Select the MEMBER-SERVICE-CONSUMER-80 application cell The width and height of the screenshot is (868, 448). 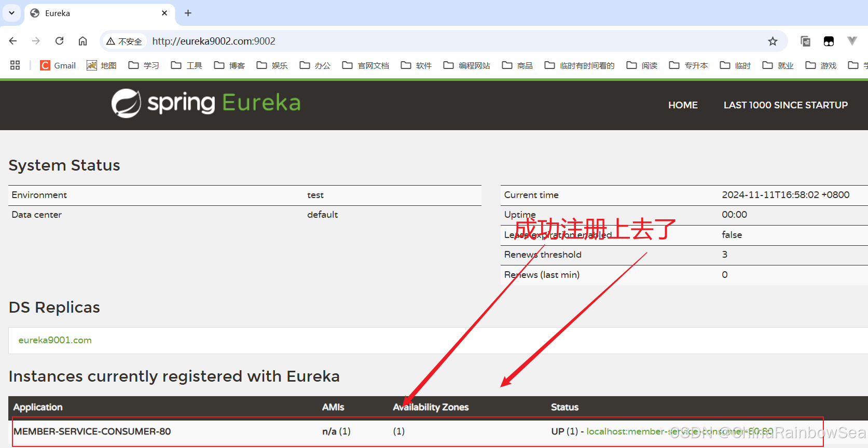click(x=92, y=431)
